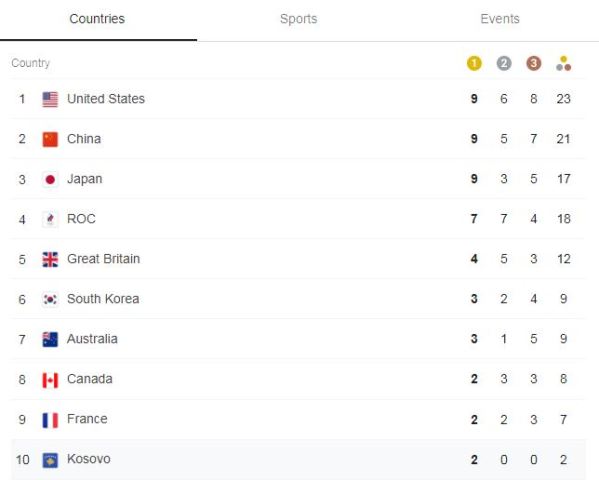Click United States total medals 23
Screen dimensions: 599x480
click(x=563, y=99)
